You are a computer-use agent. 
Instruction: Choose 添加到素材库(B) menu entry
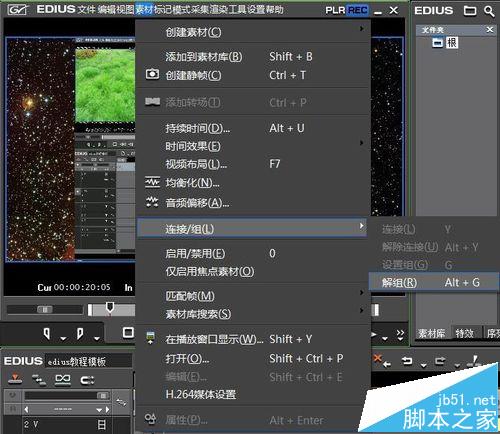(x=253, y=57)
